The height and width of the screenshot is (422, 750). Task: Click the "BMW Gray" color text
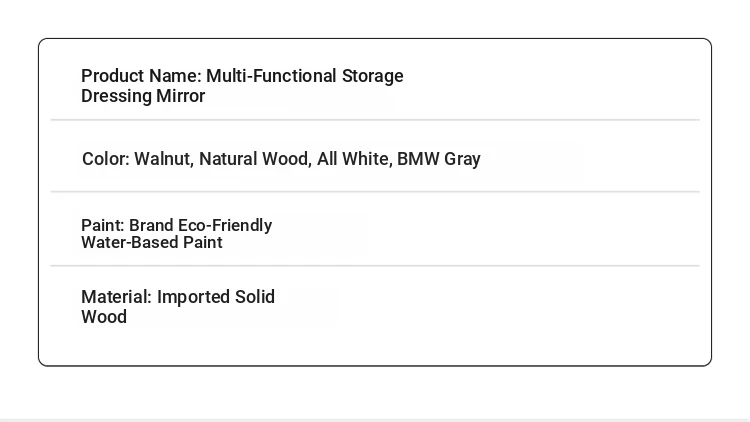tap(439, 159)
